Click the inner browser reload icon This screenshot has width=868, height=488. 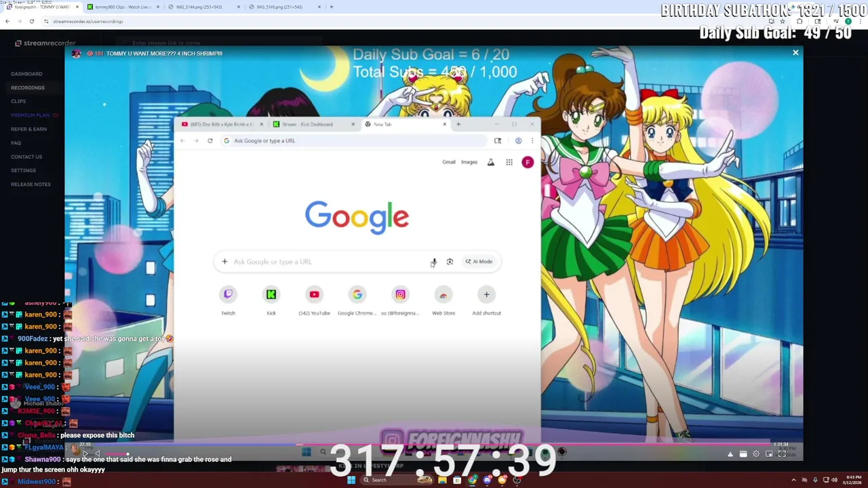coord(210,140)
